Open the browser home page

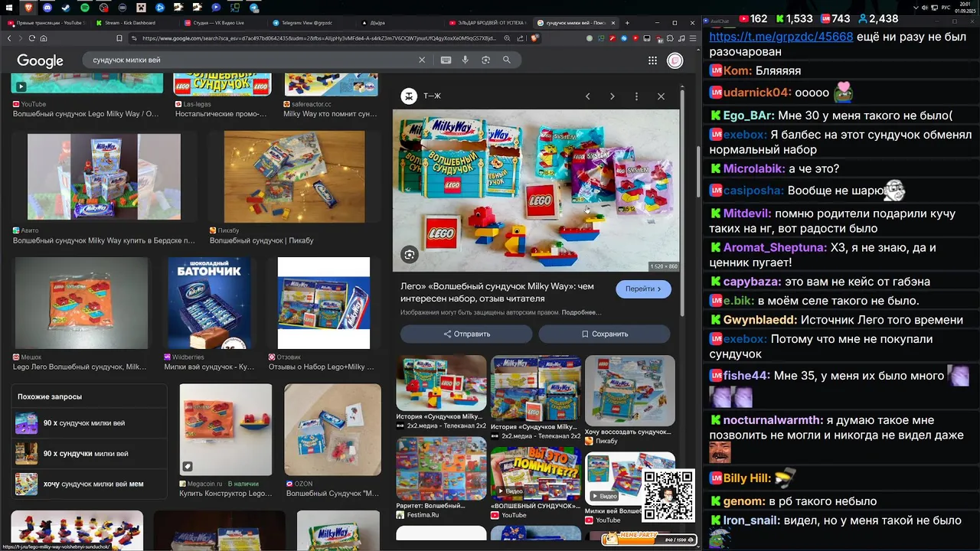click(x=44, y=38)
